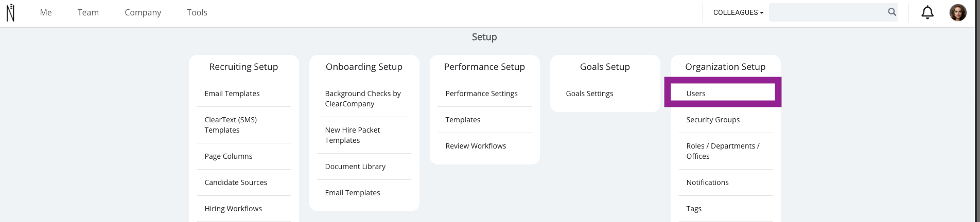This screenshot has height=222, width=980.
Task: Open the Company menu
Action: [143, 12]
